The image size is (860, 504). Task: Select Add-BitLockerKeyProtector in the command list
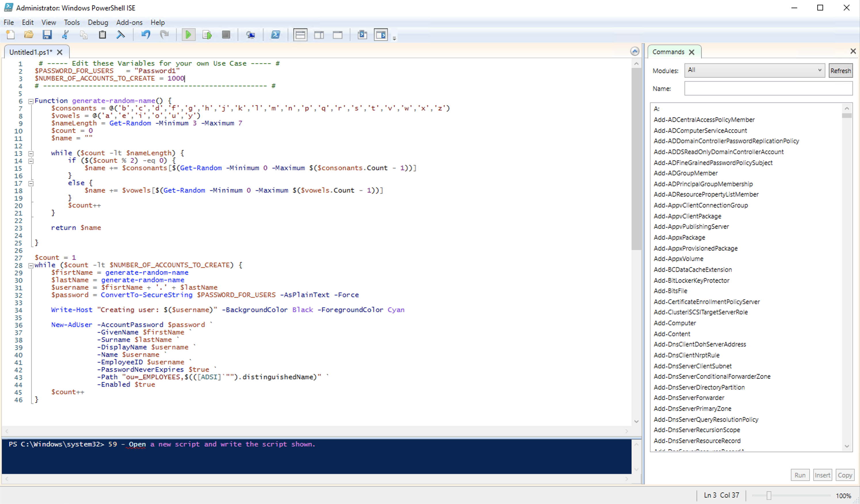[691, 280]
